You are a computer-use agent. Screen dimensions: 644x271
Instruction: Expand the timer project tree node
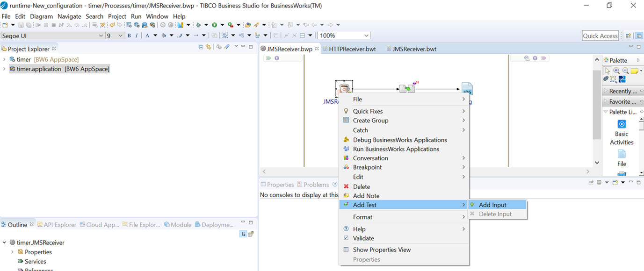[4, 59]
